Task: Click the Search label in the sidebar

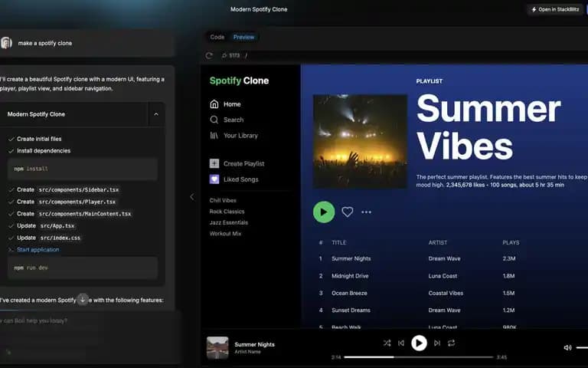Action: [234, 120]
